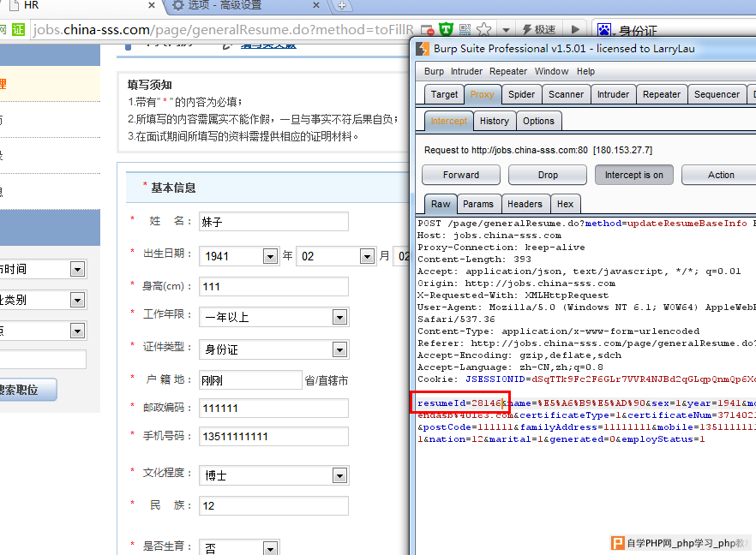
Task: Forward the intercepted request
Action: (461, 175)
